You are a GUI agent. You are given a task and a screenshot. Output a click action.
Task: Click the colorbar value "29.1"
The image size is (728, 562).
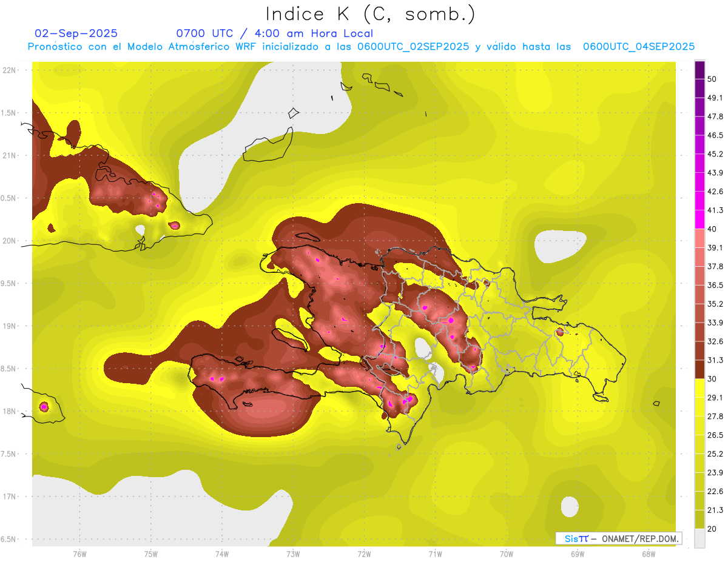pos(715,397)
